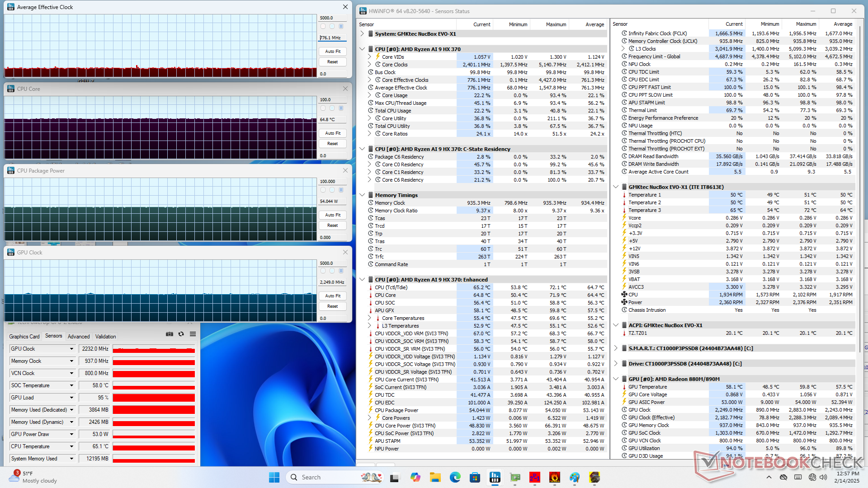Open GPU Load sensor dropdown
The image size is (868, 488).
click(71, 398)
